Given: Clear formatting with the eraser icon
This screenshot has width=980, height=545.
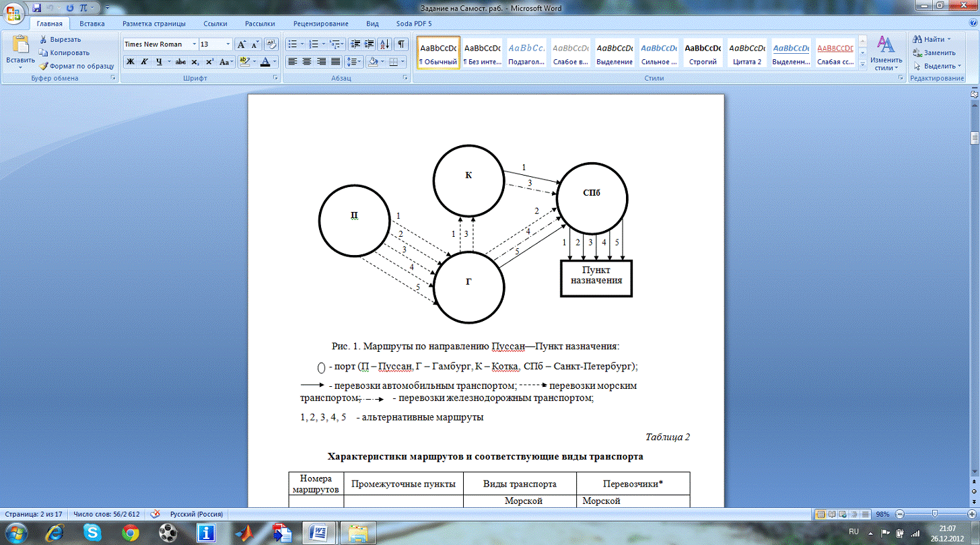Looking at the screenshot, I should (271, 44).
